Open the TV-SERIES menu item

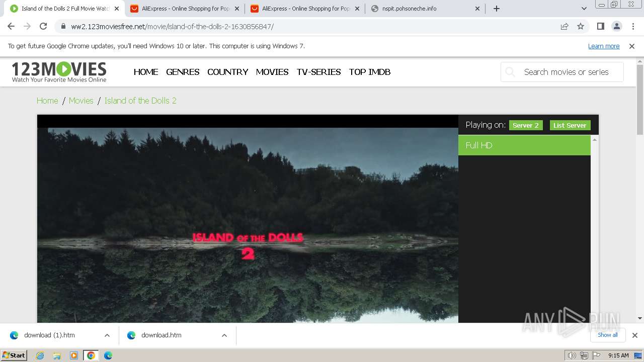point(319,72)
